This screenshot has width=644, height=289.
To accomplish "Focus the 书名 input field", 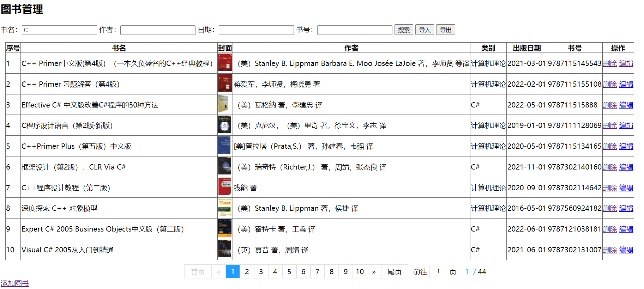I will pos(59,30).
